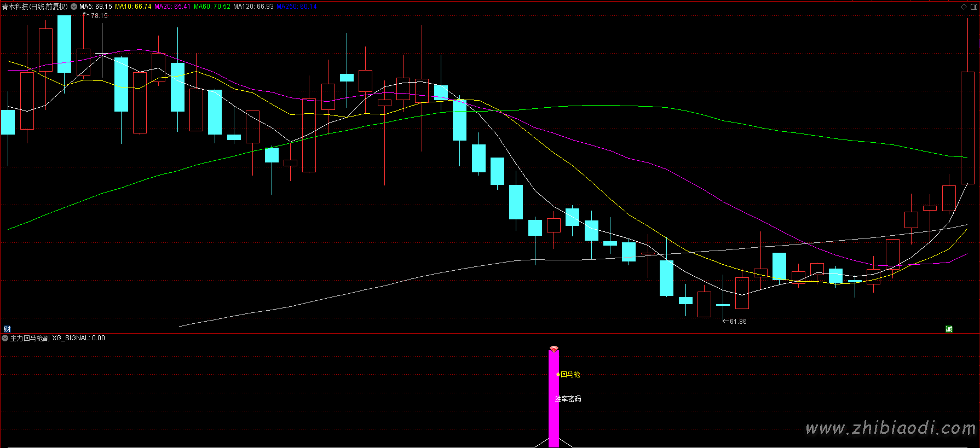
Task: Click the MA120: 66.93 label
Action: click(x=253, y=7)
